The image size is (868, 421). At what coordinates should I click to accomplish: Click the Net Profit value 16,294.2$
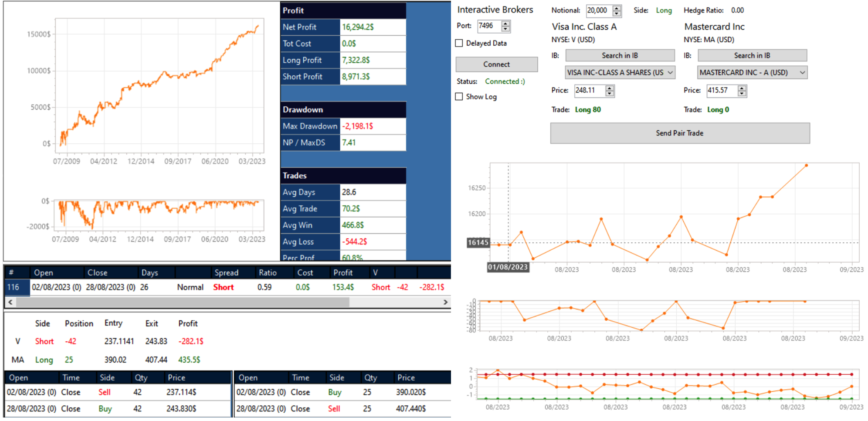point(358,27)
